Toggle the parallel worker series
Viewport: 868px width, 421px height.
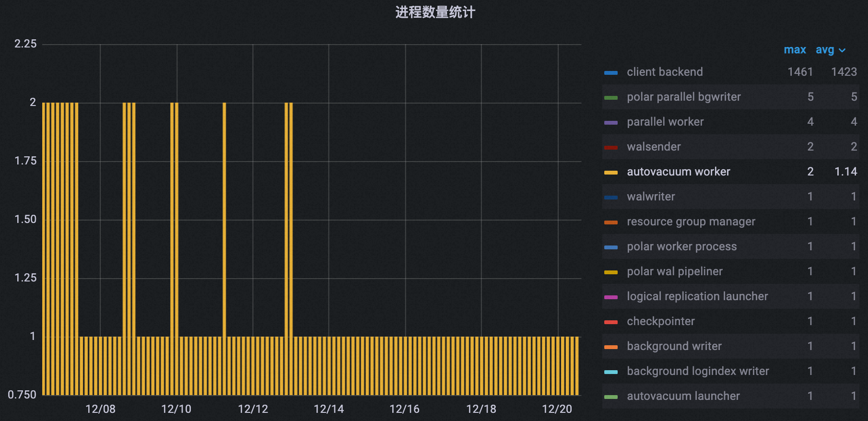click(x=665, y=122)
